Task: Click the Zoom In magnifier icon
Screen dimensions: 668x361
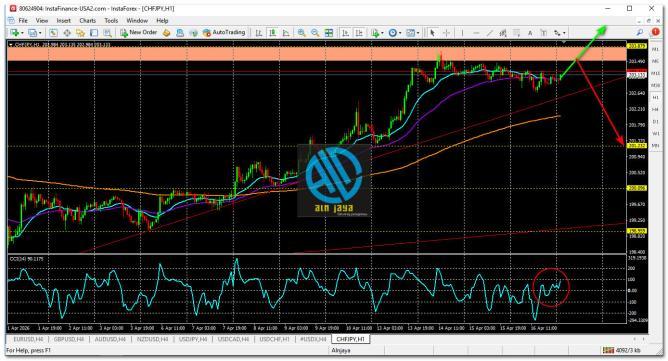Action: coord(302,33)
